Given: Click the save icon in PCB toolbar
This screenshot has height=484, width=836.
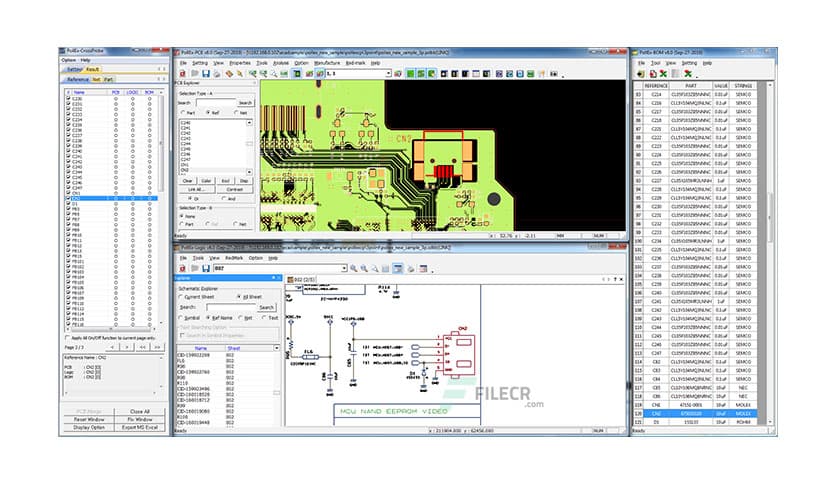Looking at the screenshot, I should coord(205,73).
